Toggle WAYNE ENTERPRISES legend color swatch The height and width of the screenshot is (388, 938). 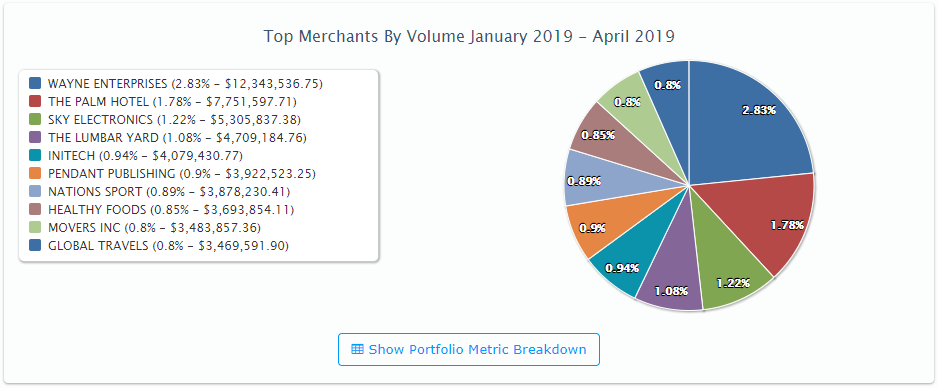(35, 83)
